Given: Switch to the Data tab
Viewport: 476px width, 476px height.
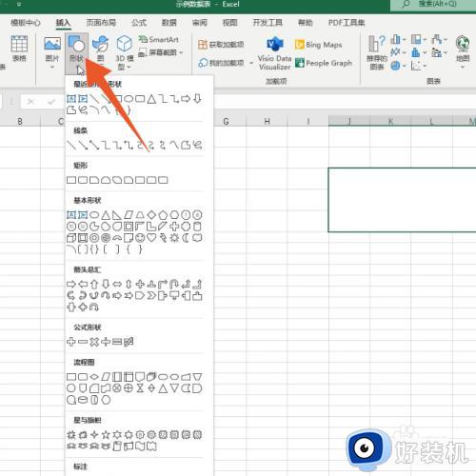Looking at the screenshot, I should [x=169, y=23].
